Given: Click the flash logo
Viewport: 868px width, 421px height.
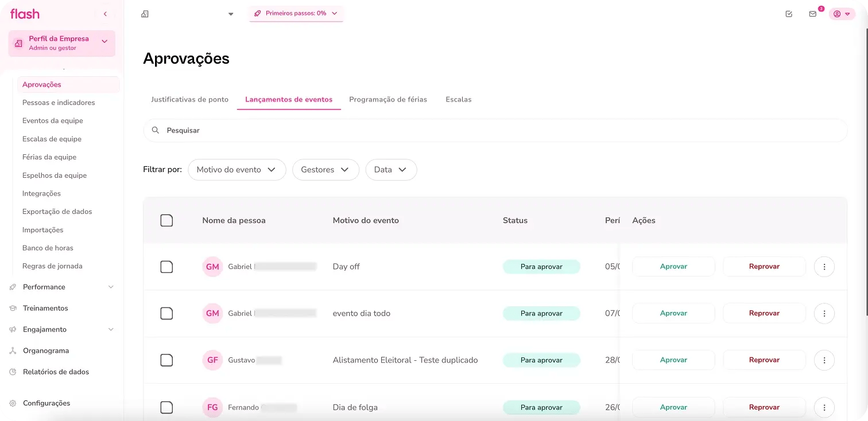Looking at the screenshot, I should click(x=25, y=14).
